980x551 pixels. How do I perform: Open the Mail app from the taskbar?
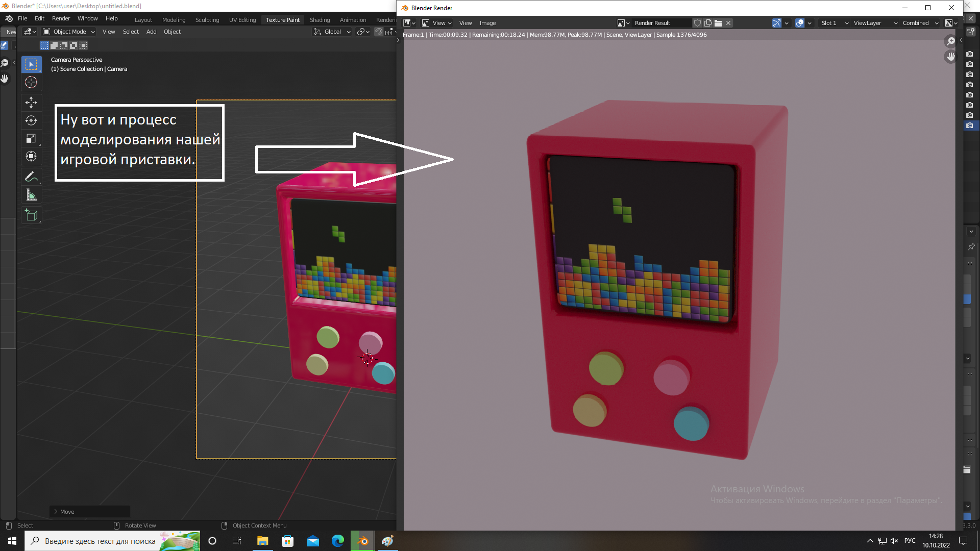pos(312,541)
